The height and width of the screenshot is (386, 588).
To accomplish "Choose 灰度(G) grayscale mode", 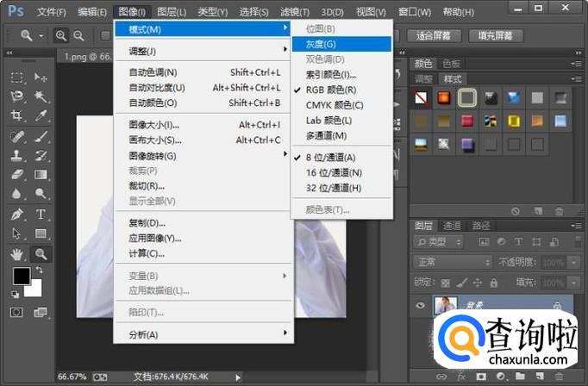I will (x=320, y=43).
